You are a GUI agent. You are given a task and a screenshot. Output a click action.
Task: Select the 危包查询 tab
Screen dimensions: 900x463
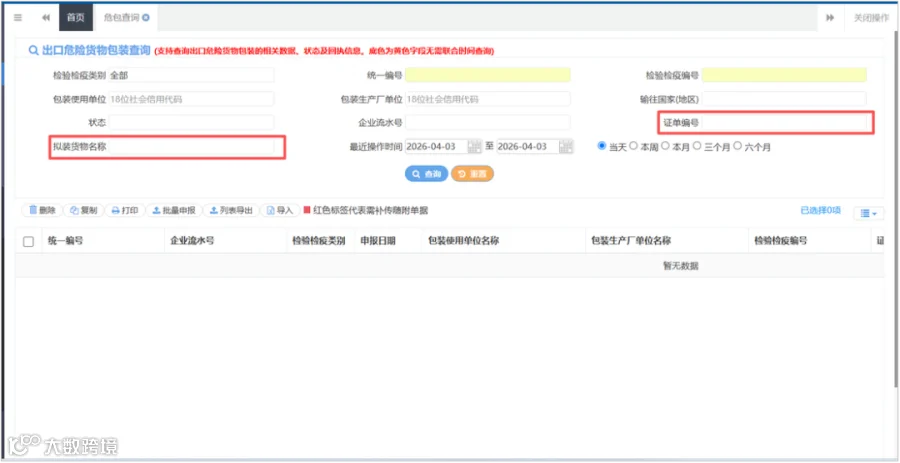click(x=122, y=18)
